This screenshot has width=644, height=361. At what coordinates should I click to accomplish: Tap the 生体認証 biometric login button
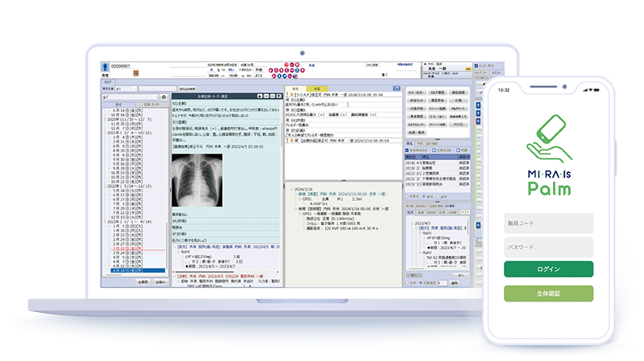(x=547, y=293)
